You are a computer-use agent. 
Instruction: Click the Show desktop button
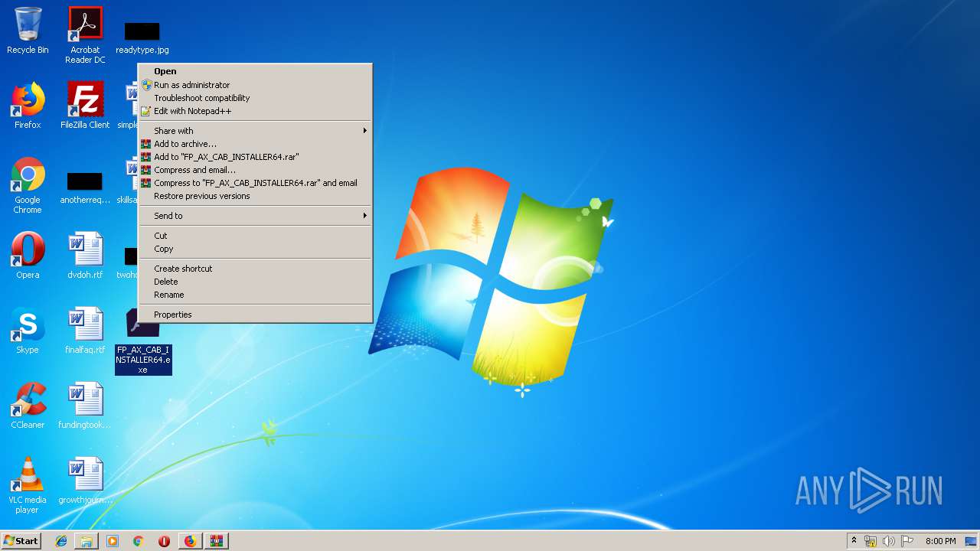pyautogui.click(x=971, y=541)
